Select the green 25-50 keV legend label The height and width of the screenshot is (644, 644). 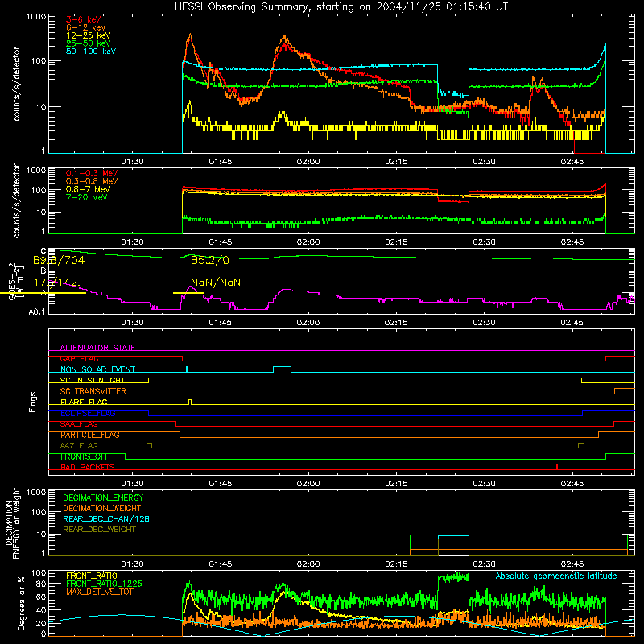coord(89,43)
